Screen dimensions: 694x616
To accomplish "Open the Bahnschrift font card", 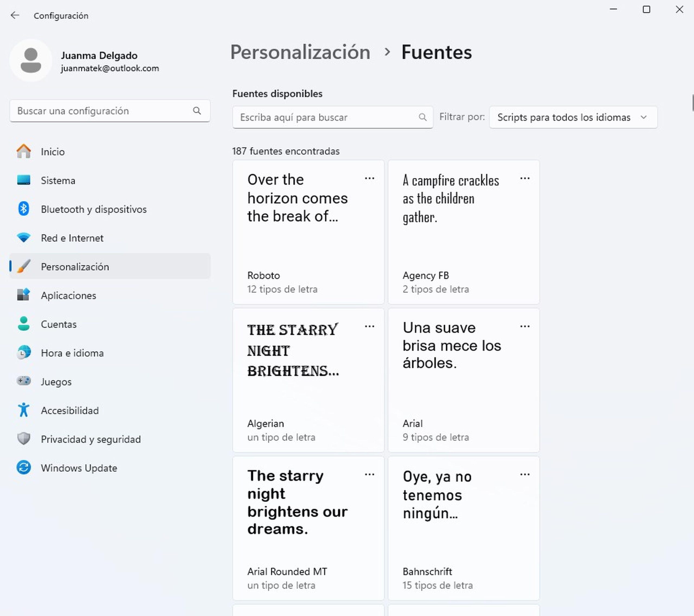I will [x=464, y=528].
